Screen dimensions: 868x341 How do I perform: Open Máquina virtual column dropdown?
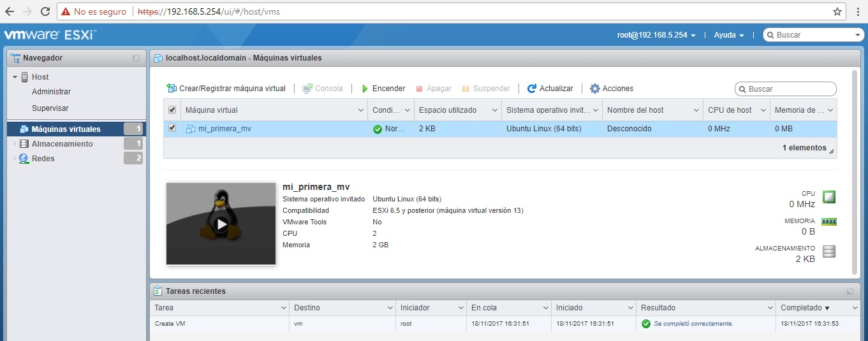362,110
